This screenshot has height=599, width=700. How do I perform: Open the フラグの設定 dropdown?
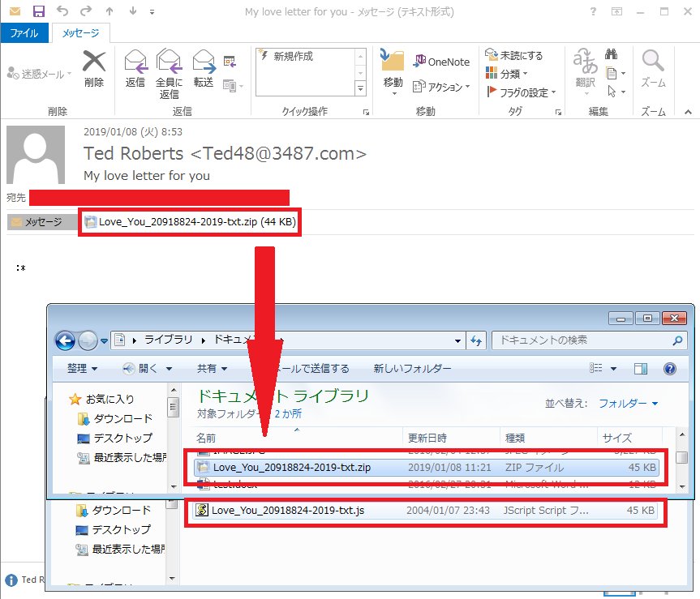[521, 92]
